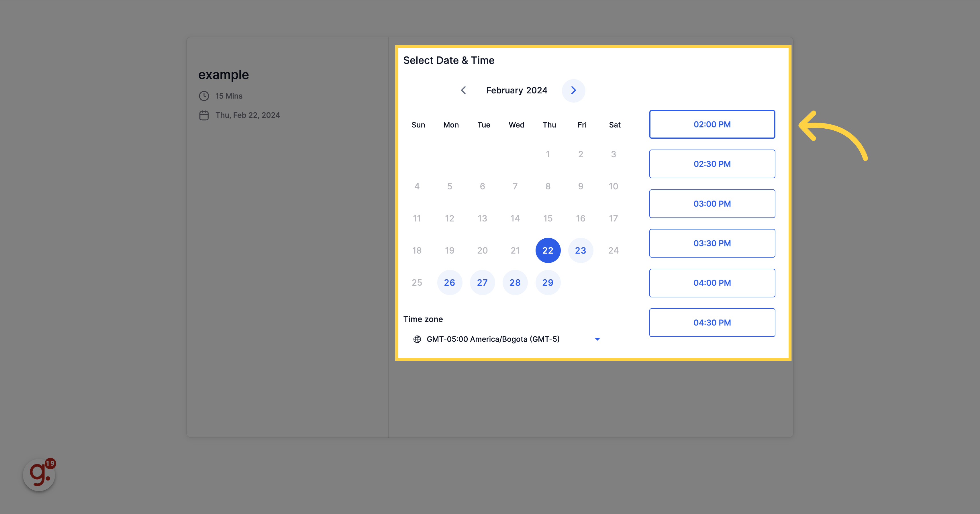Select the 02:00 PM time slot
980x514 pixels.
(712, 124)
